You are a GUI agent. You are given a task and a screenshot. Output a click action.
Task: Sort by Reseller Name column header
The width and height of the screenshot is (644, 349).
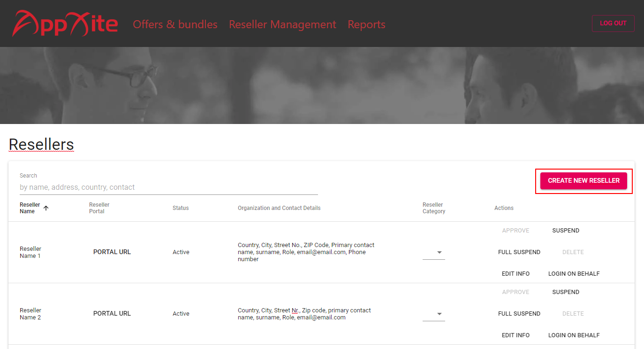30,208
